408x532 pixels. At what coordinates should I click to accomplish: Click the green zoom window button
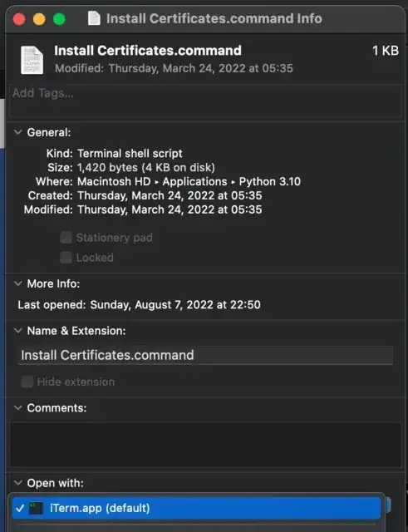coord(59,19)
